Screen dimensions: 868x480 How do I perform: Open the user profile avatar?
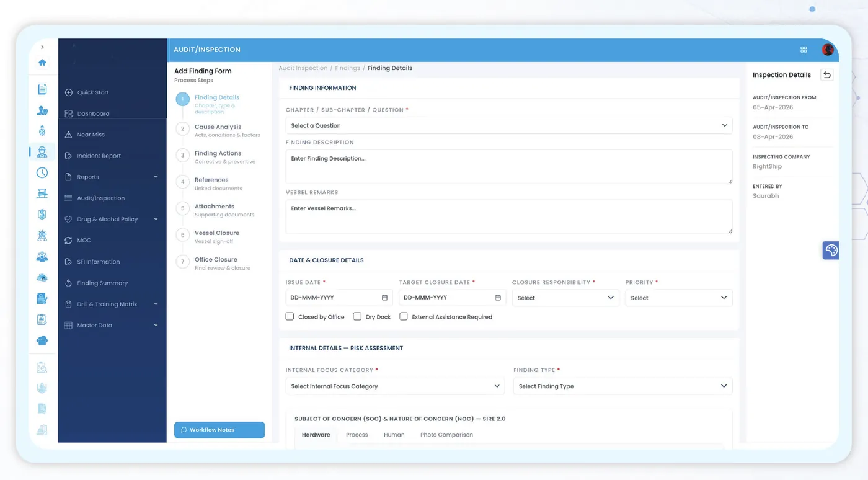[828, 50]
